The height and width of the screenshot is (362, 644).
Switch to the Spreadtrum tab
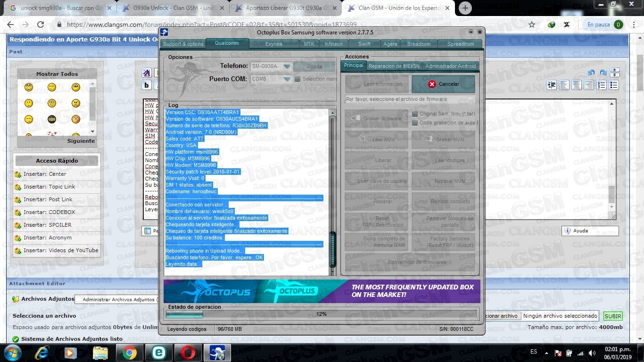[461, 44]
